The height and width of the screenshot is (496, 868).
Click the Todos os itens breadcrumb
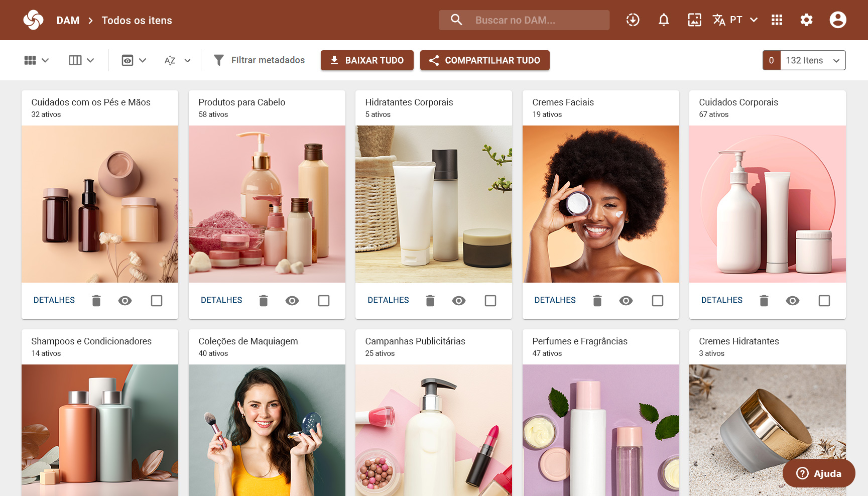[137, 21]
